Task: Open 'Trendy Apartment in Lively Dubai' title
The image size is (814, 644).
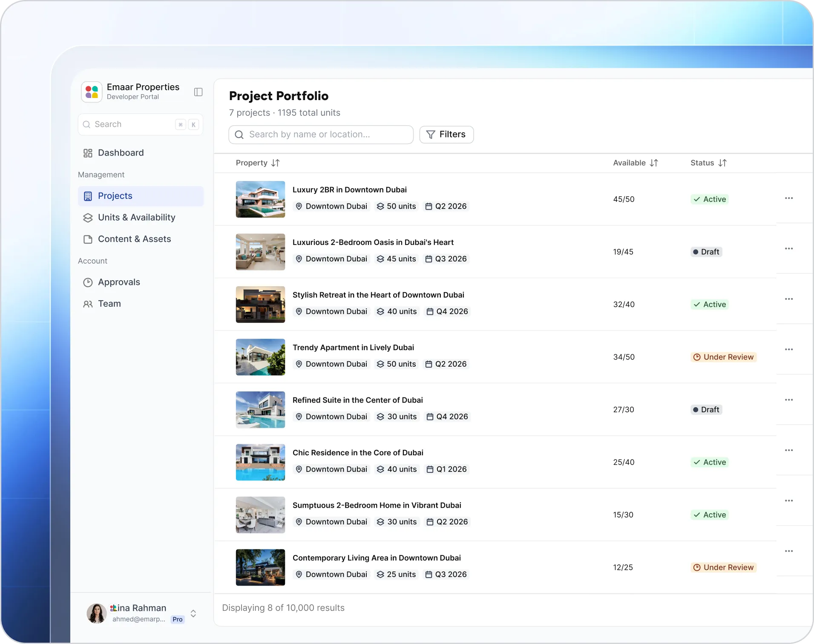Action: [353, 348]
